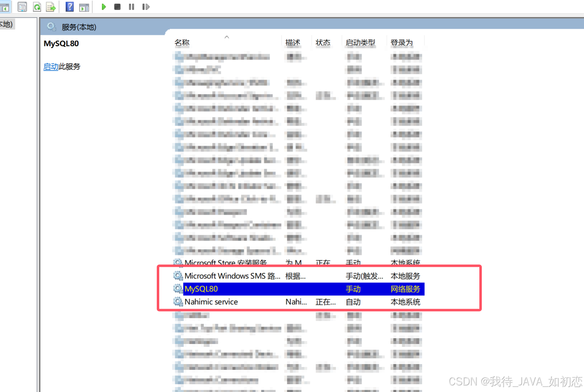Open Help via the question mark icon
This screenshot has width=584, height=392.
click(x=70, y=7)
